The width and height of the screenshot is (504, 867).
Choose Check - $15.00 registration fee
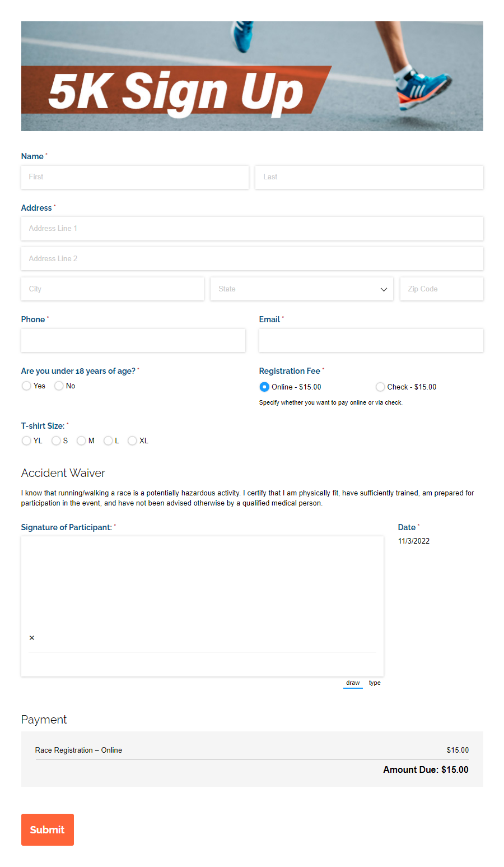tap(380, 387)
